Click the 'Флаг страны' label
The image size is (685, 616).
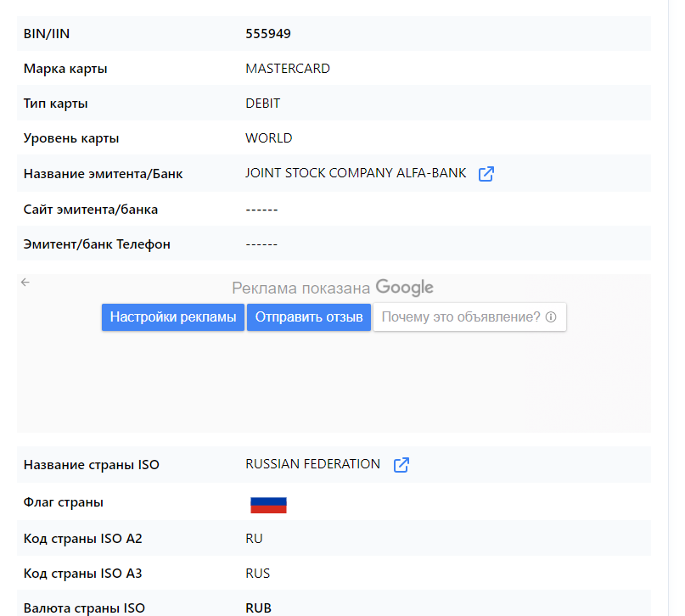(x=64, y=502)
